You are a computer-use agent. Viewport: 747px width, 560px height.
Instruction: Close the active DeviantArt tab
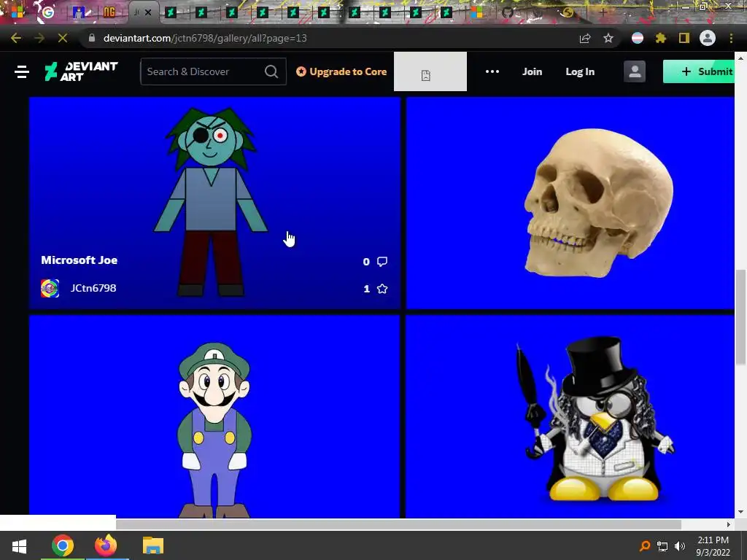click(148, 12)
